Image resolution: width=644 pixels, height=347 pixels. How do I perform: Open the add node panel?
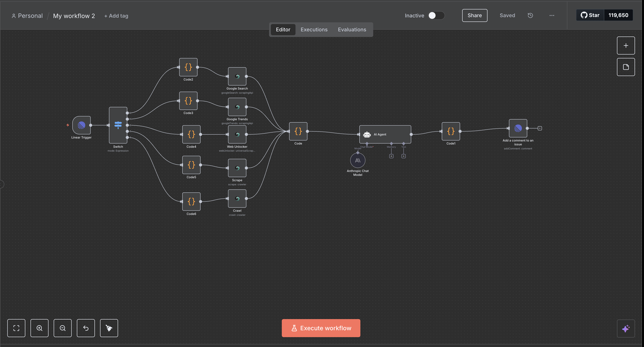(626, 45)
